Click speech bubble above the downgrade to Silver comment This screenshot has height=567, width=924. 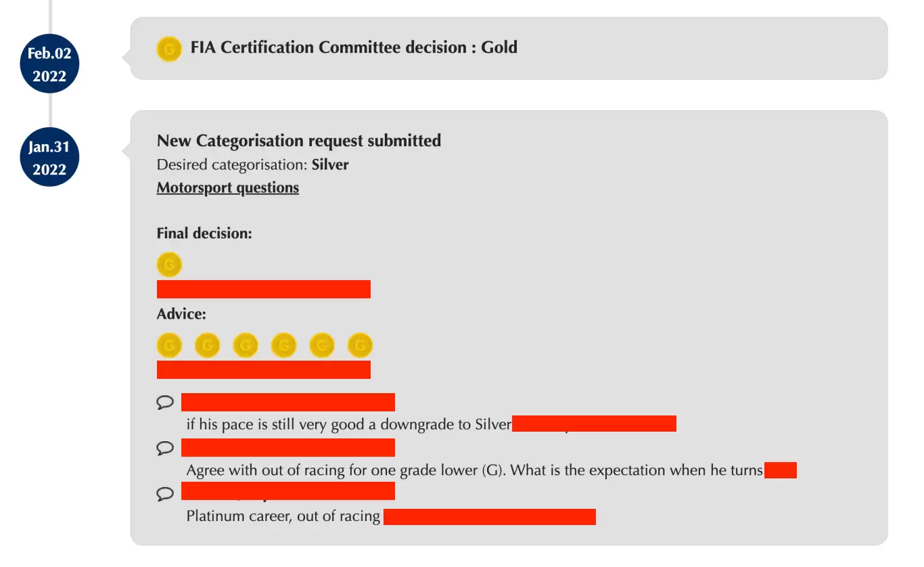click(165, 403)
